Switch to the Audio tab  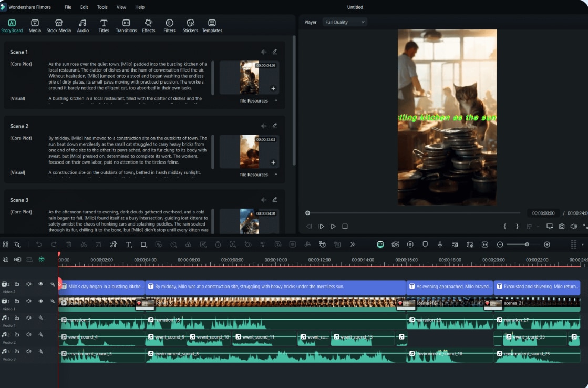[x=83, y=26]
